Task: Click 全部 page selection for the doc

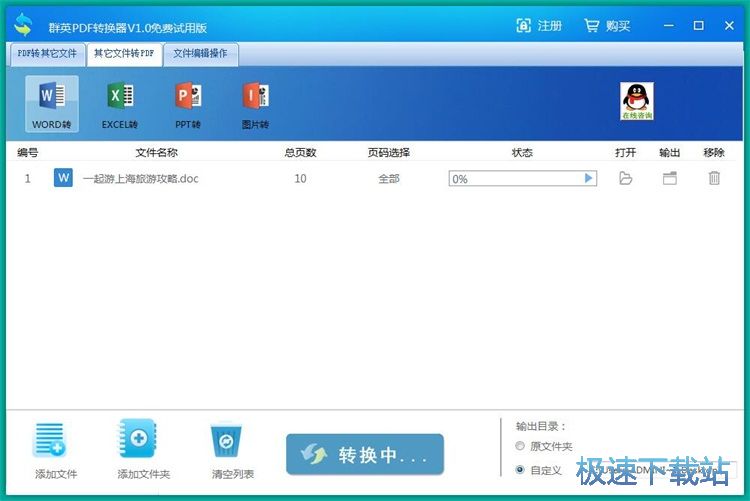Action: [389, 178]
